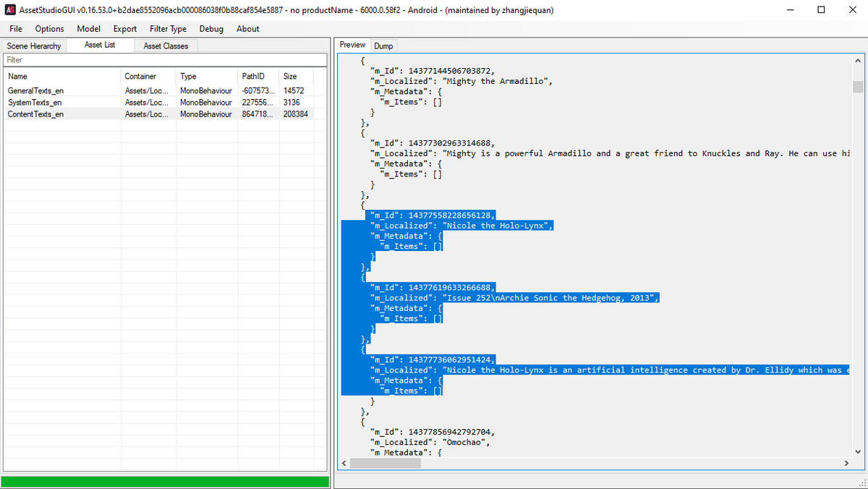The image size is (868, 489).
Task: Sort by the PathID column header
Action: pos(258,76)
